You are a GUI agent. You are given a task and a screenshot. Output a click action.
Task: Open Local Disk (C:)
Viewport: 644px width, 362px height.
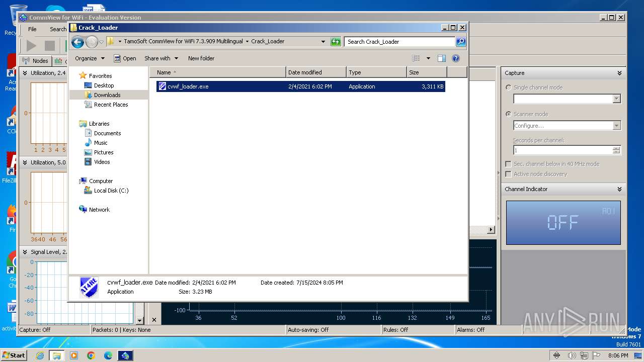pos(111,191)
